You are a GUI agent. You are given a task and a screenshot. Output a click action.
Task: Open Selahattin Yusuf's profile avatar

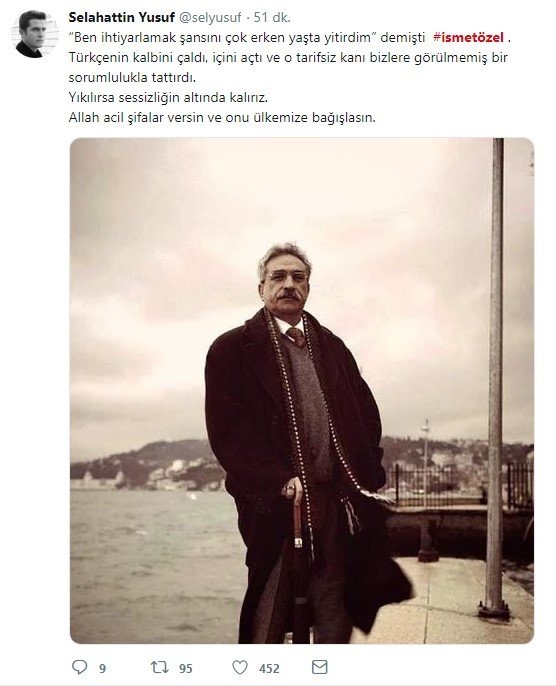[x=34, y=34]
